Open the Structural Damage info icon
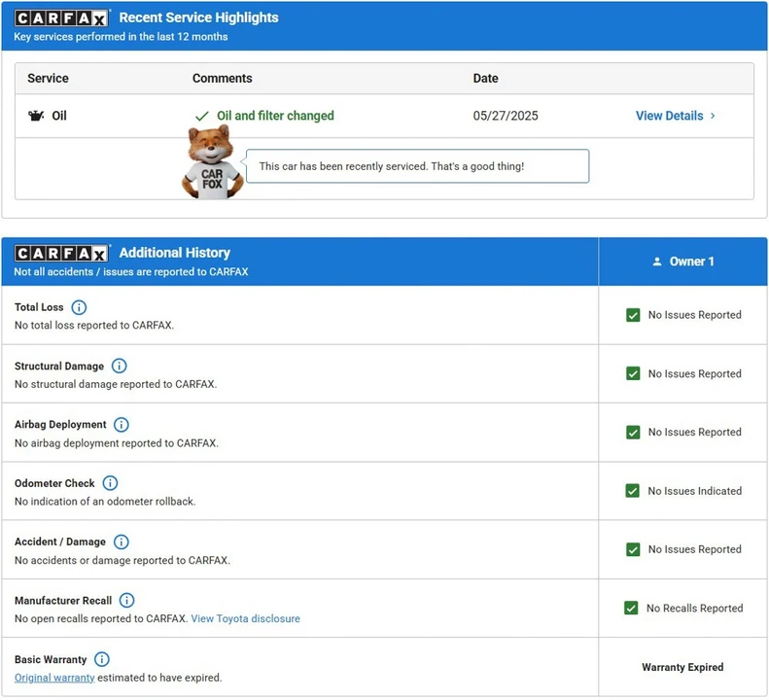The height and width of the screenshot is (700, 769). [120, 366]
